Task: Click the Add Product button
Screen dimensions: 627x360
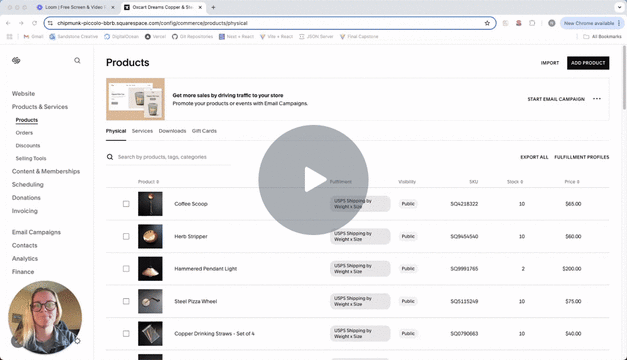Action: click(x=588, y=63)
